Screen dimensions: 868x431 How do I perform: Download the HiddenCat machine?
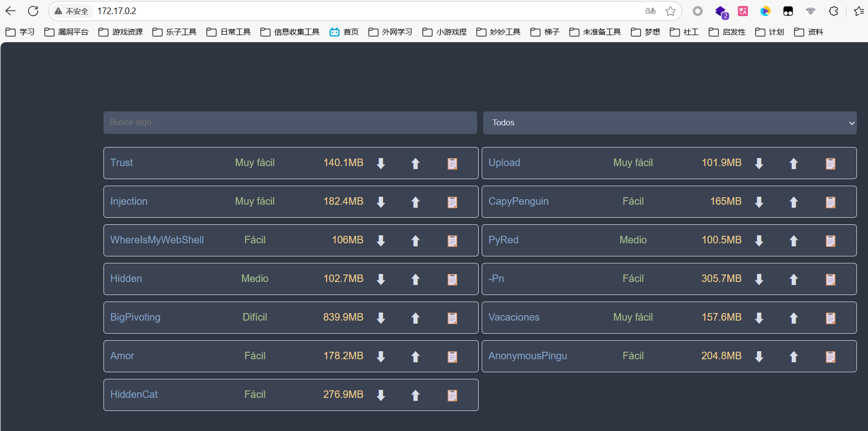381,395
